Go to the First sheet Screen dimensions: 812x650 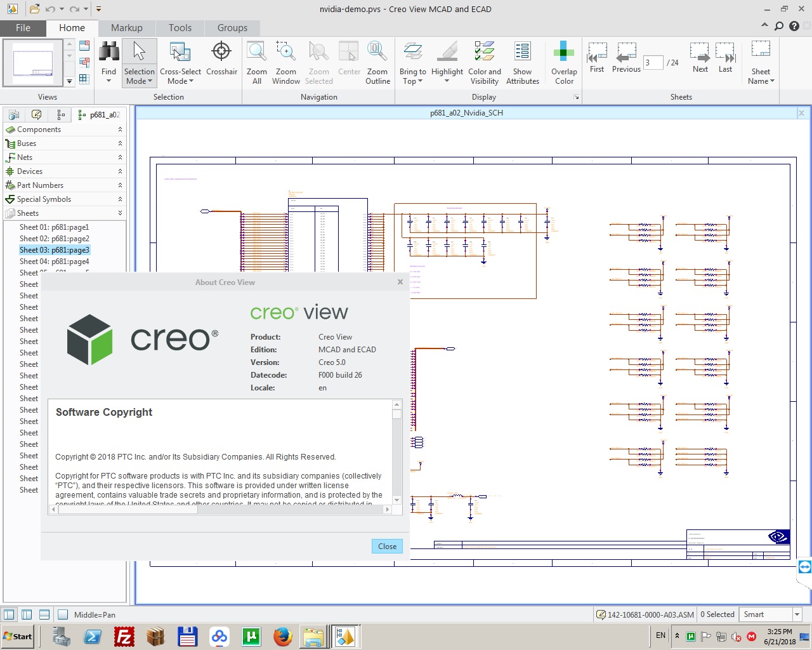597,57
